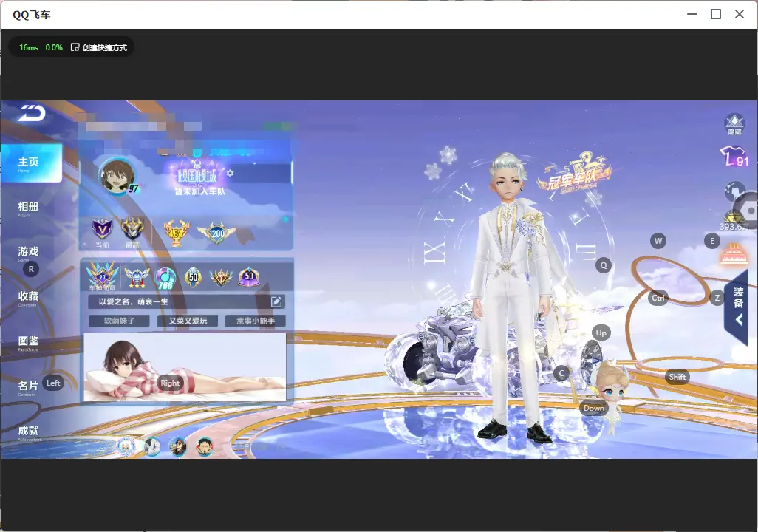758x532 pixels.
Task: Minimize the QQ飞车 window
Action: click(692, 14)
